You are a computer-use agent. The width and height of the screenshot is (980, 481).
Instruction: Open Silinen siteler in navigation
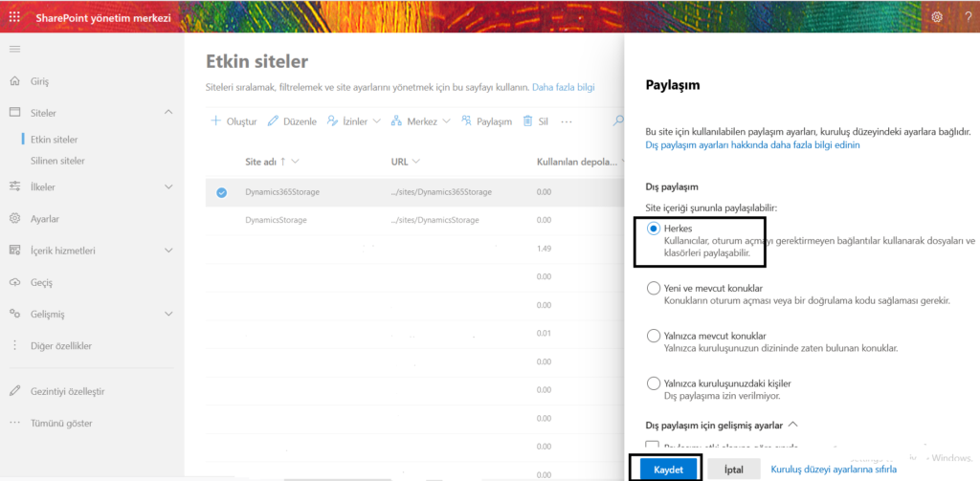(57, 161)
